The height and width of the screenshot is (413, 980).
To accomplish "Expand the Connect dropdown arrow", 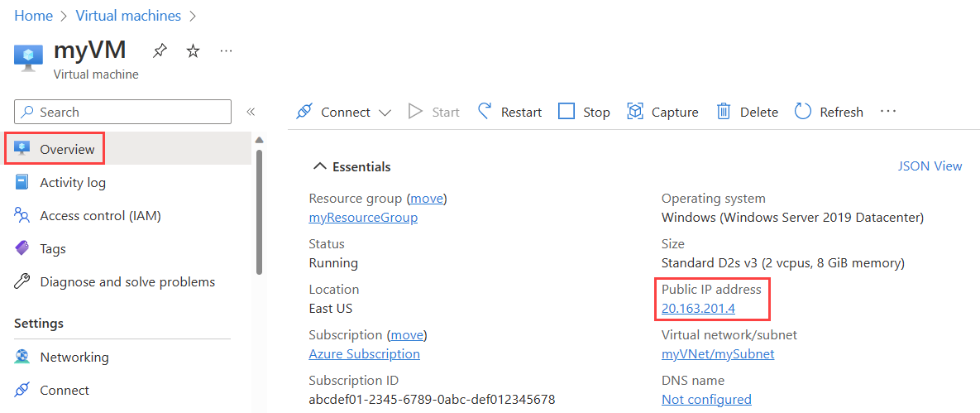I will (385, 113).
